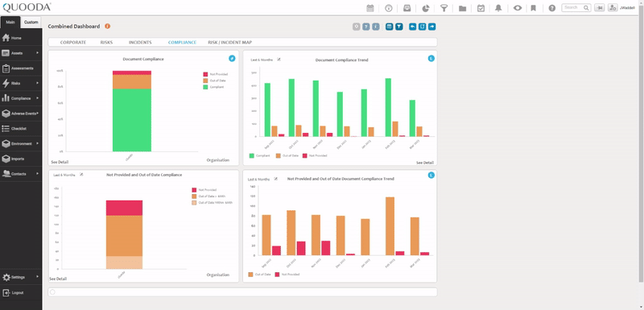The width and height of the screenshot is (644, 310).
Task: Go to Home in the sidebar
Action: pos(21,38)
